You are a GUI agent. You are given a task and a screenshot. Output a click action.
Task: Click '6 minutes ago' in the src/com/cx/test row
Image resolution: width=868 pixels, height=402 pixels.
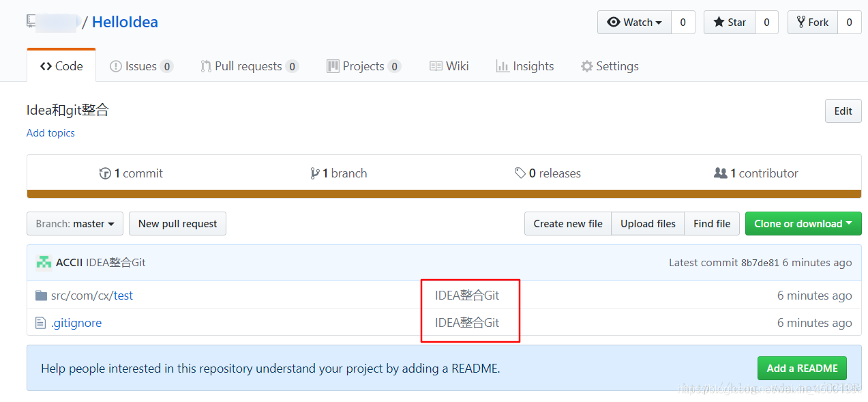815,296
